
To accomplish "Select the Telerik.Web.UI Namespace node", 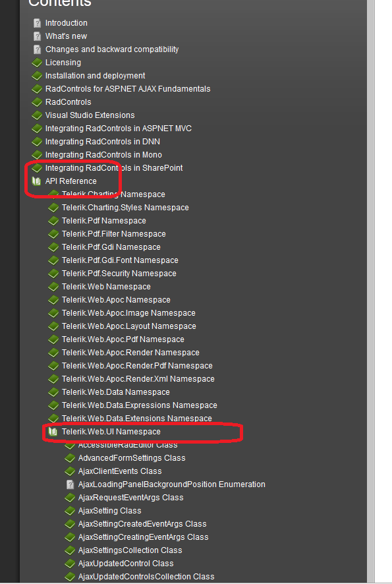I will (111, 432).
